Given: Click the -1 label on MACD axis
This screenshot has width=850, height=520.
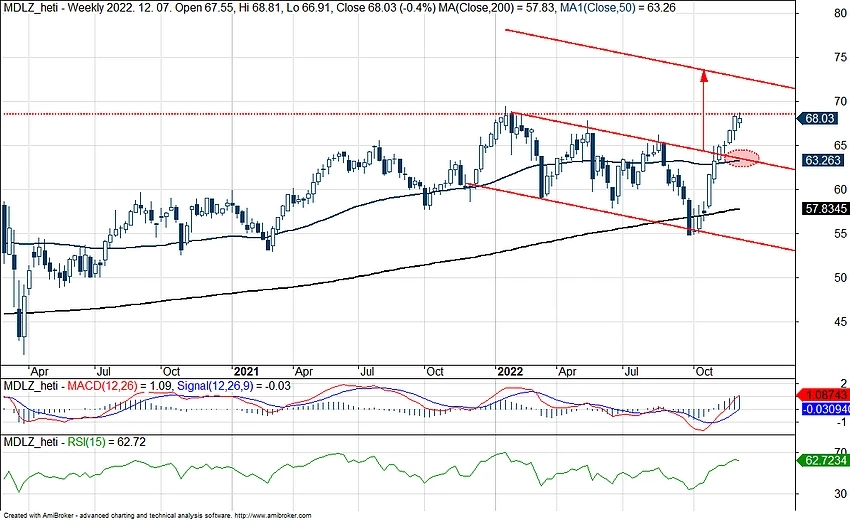Looking at the screenshot, I should click(x=841, y=422).
